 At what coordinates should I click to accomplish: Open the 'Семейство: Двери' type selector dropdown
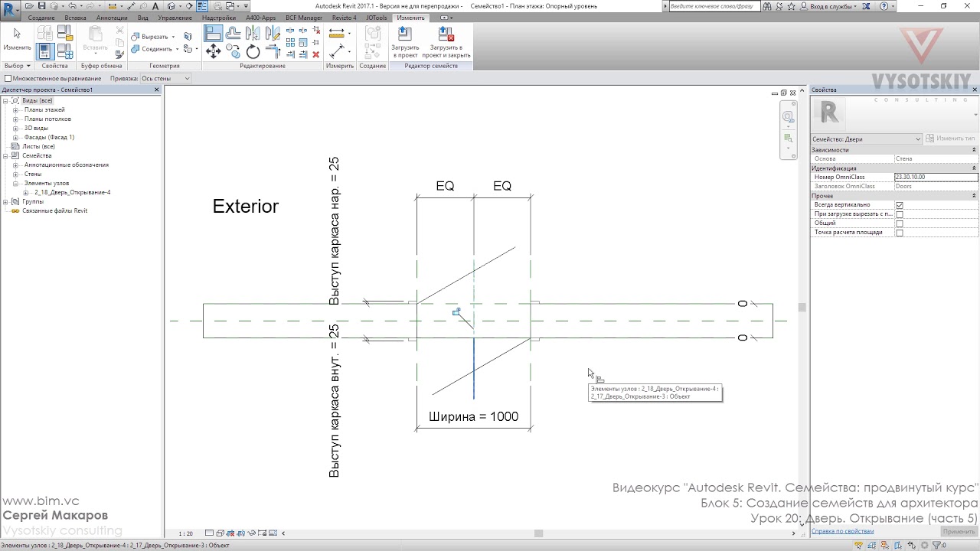pyautogui.click(x=867, y=139)
